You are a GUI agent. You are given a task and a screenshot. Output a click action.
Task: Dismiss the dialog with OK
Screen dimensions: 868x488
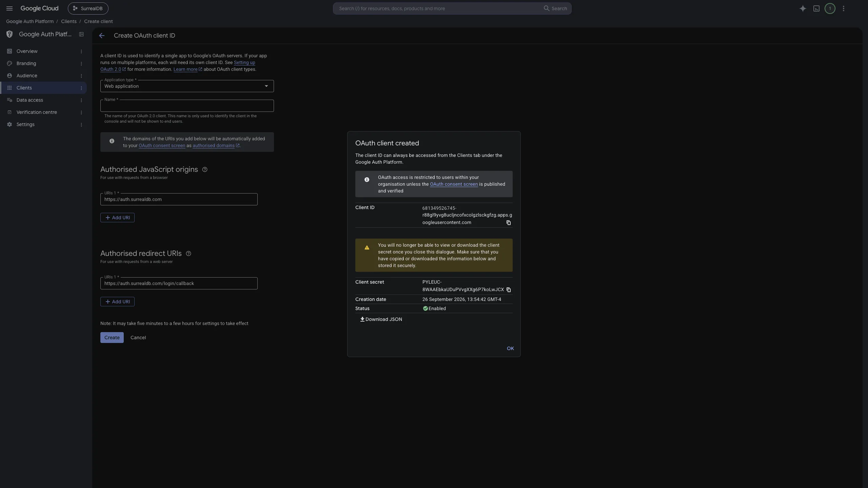(510, 348)
